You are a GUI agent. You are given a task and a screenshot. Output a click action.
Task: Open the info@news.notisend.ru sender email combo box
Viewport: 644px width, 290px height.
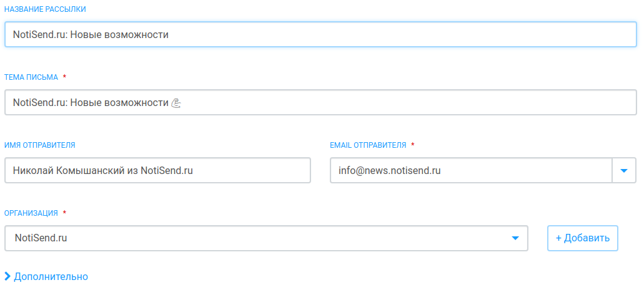tap(483, 170)
